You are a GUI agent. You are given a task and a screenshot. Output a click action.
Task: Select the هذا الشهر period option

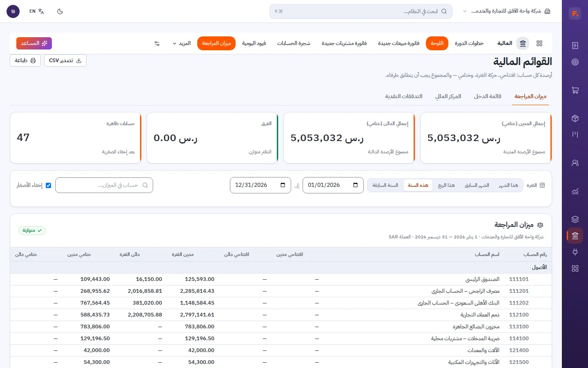click(x=508, y=185)
